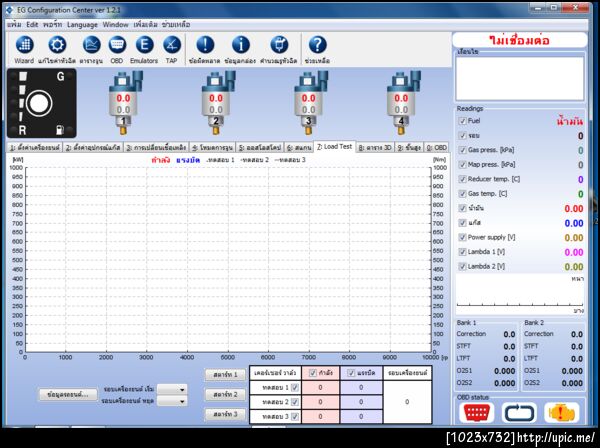Click injector 4 icon
This screenshot has height=448, width=600.
click(403, 102)
